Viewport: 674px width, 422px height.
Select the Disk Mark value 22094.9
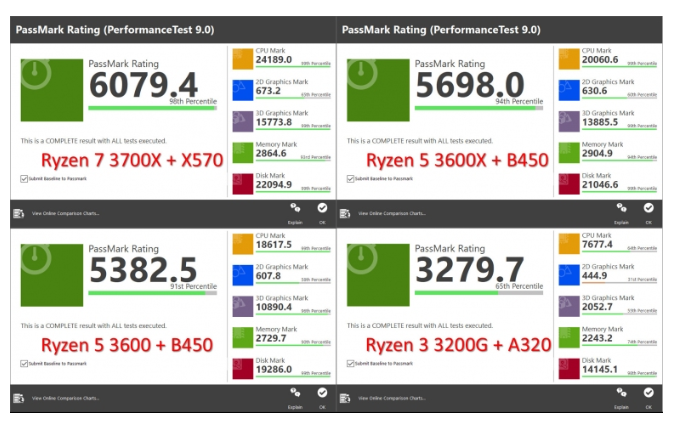click(x=274, y=185)
